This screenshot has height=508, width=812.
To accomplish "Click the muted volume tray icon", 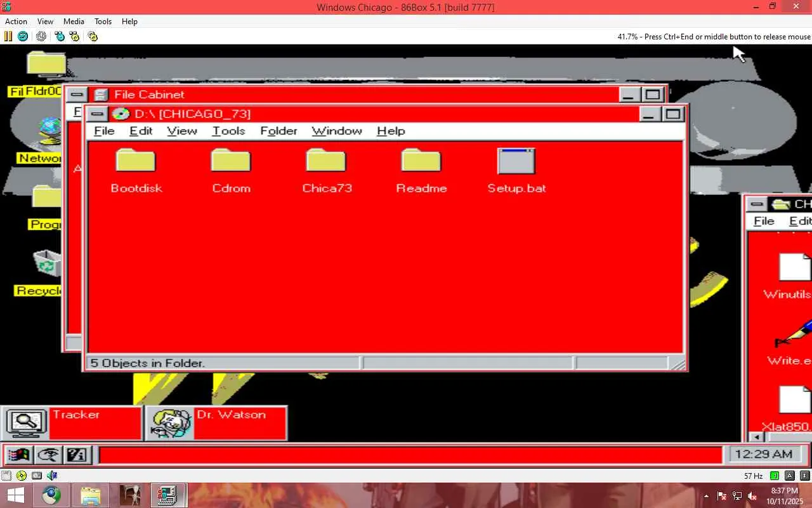I will pos(752,496).
